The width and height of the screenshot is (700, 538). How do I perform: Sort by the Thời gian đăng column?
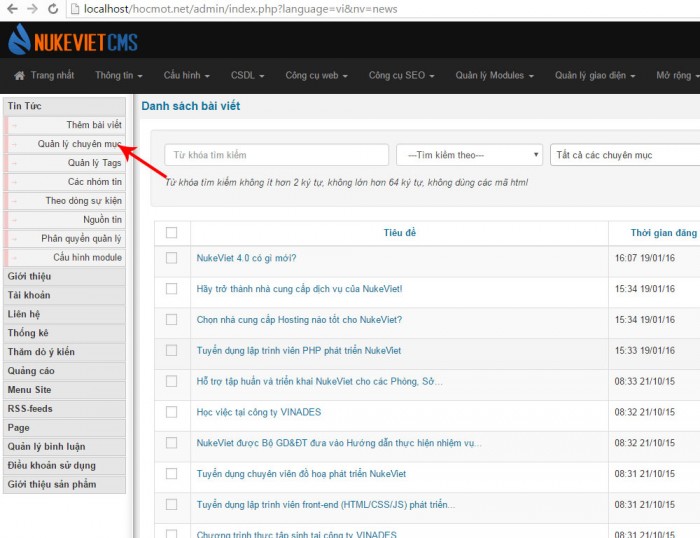click(x=663, y=233)
